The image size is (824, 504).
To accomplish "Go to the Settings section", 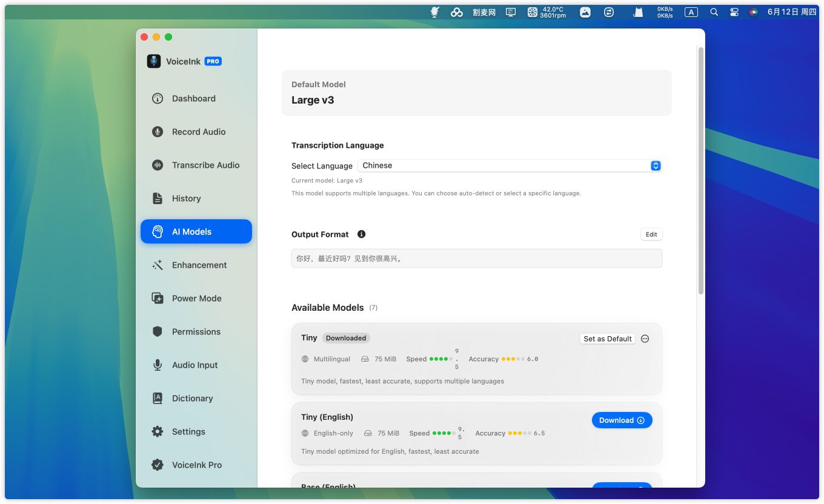I will 188,432.
